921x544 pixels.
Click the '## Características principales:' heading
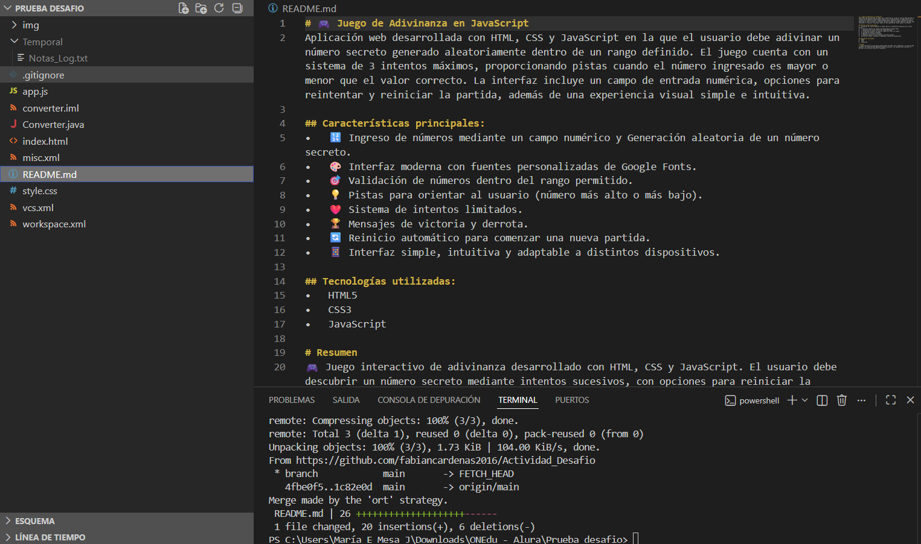[395, 123]
